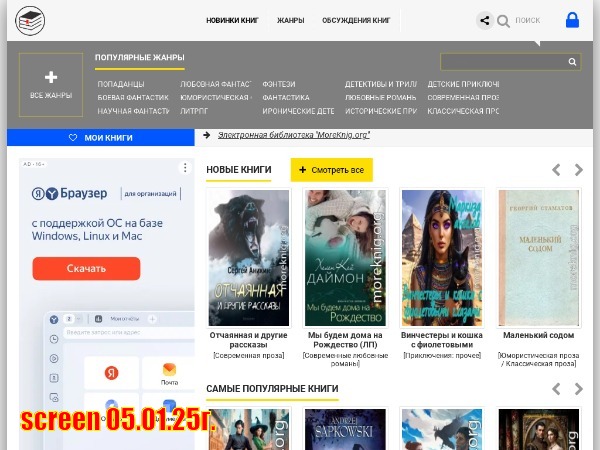Show next new books with right arrow

tap(579, 170)
